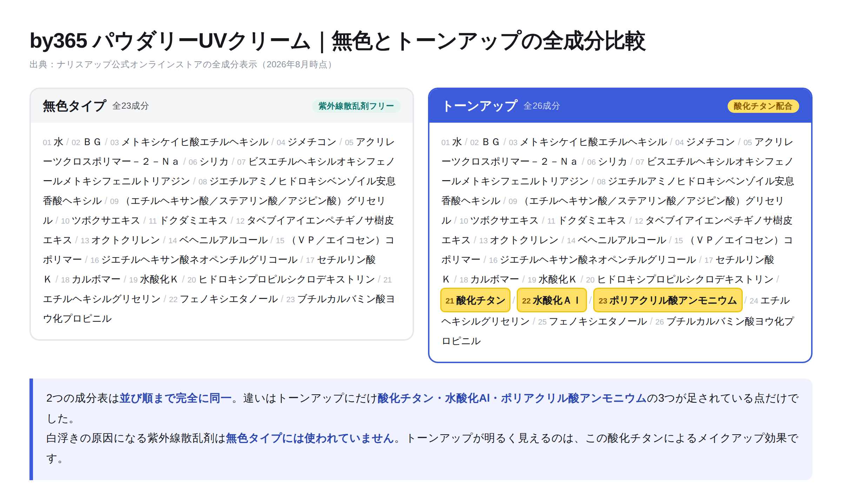Click 20 ヒドロキシプロピルシクロデキストリン in トーンアップ list
Image resolution: width=842 pixels, height=504 pixels.
click(680, 279)
